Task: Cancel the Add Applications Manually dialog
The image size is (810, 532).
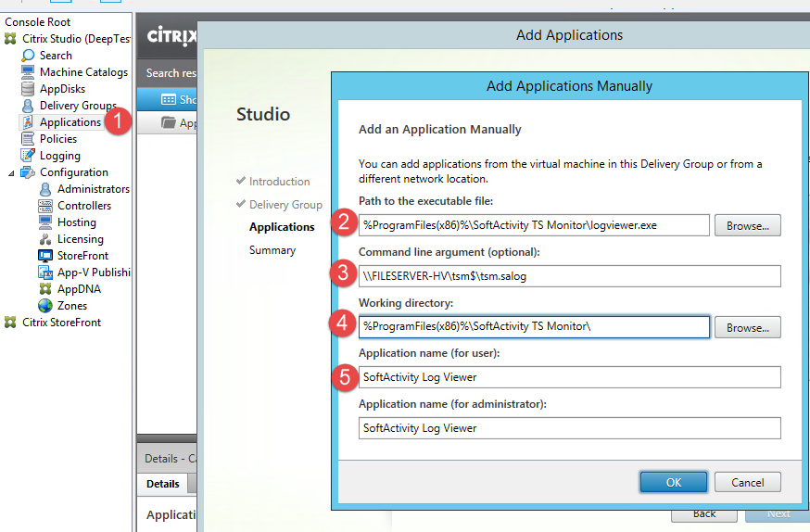Action: click(747, 482)
